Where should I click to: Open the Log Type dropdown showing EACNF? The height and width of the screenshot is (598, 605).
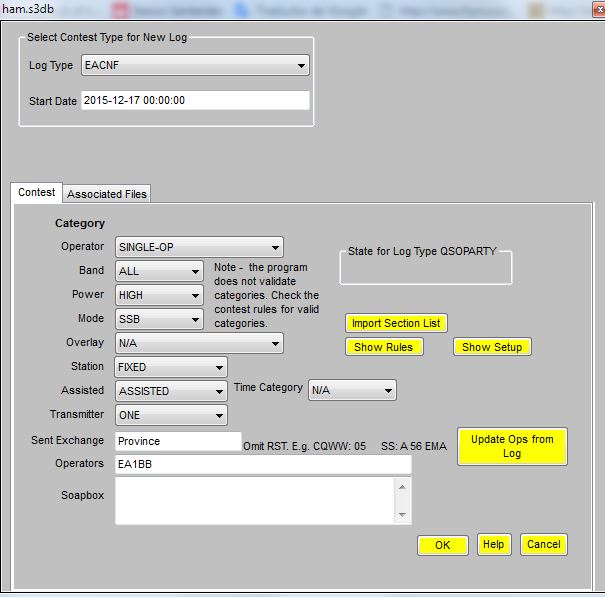(x=195, y=66)
